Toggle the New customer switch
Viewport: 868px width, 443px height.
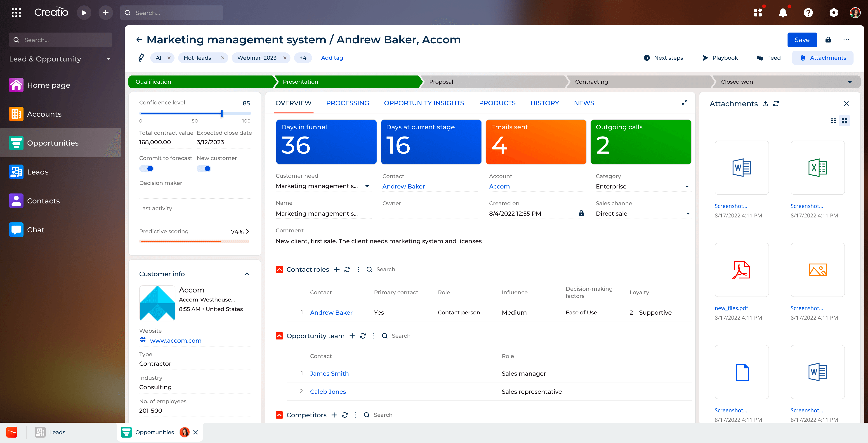[x=204, y=168]
